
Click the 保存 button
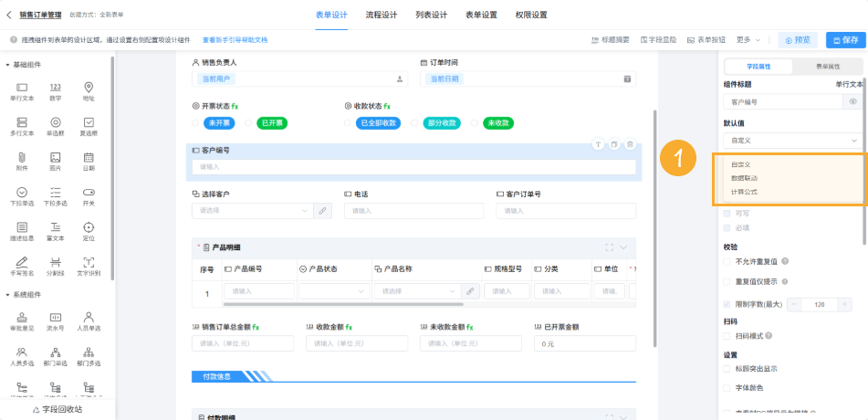pyautogui.click(x=846, y=40)
